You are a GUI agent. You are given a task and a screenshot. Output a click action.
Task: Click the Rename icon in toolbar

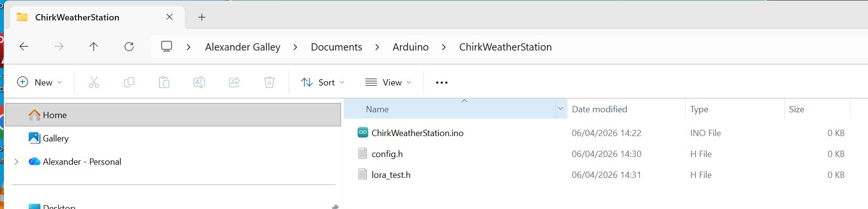pos(199,83)
